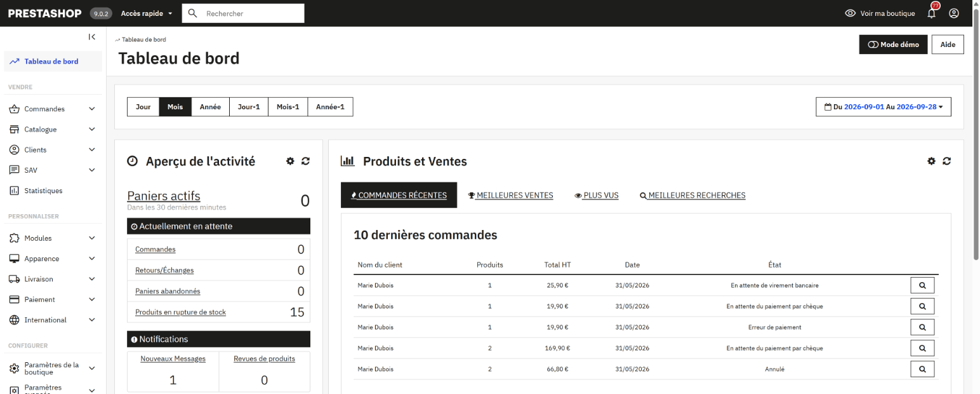Click the Modules puzzle icon
This screenshot has width=980, height=394.
(14, 238)
